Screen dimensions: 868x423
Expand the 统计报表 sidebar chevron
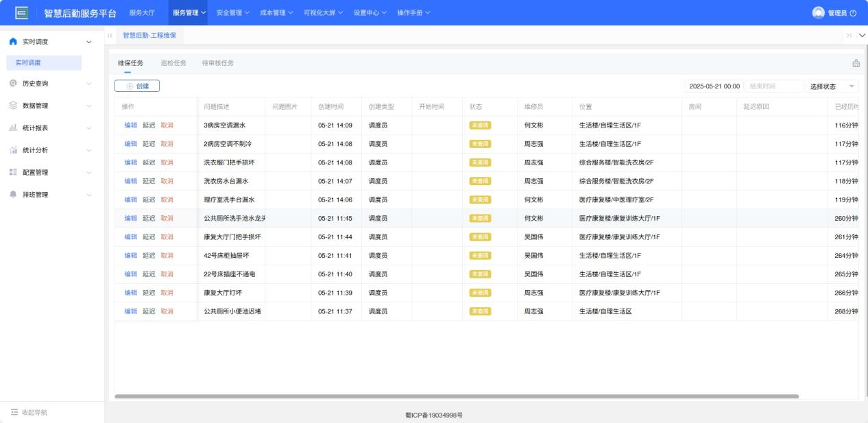pyautogui.click(x=88, y=128)
